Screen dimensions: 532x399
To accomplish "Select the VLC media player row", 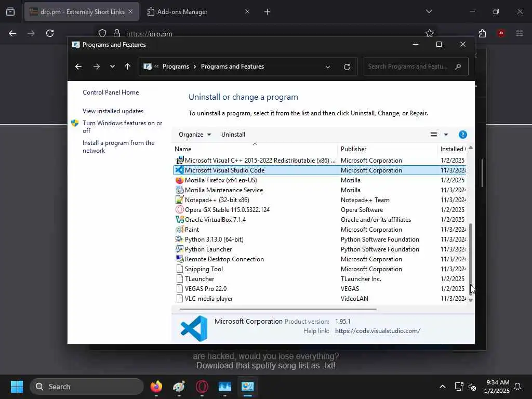I will (320, 299).
